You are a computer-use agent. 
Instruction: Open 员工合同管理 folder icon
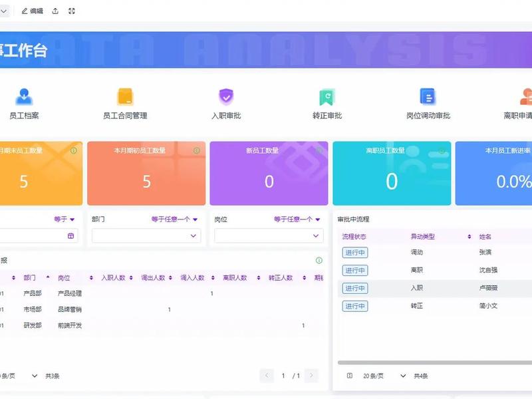coord(125,96)
